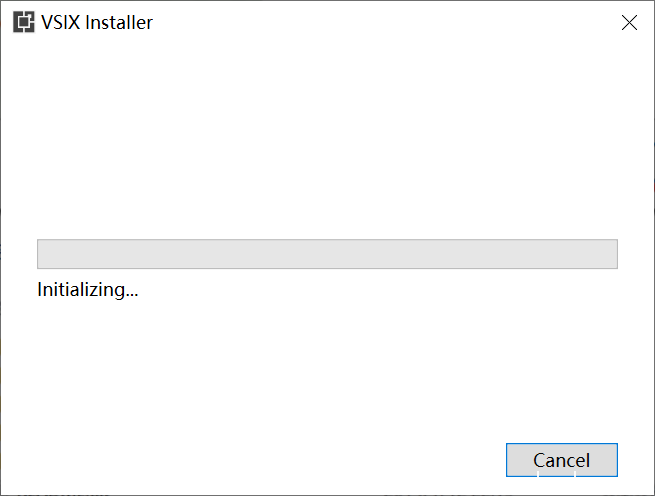Close the VSIX Installer window
This screenshot has height=496, width=655.
point(629,23)
